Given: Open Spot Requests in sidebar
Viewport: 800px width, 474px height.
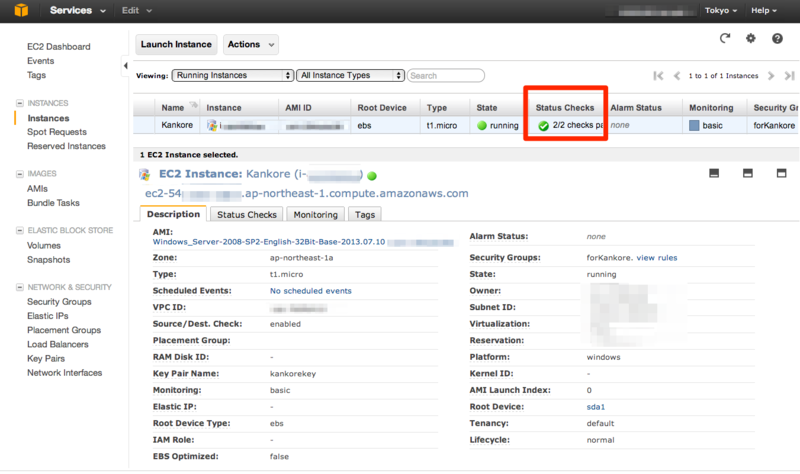Looking at the screenshot, I should point(57,132).
